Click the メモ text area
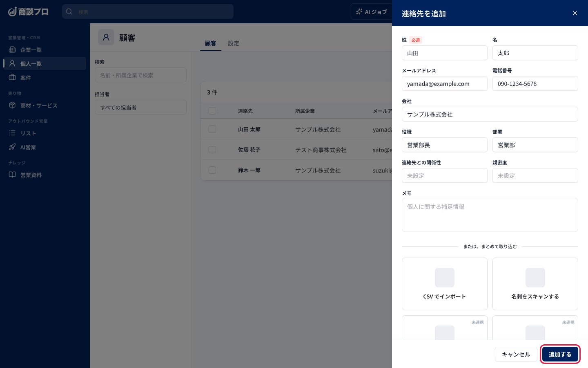Screen dimensions: 588x368 click(x=490, y=215)
